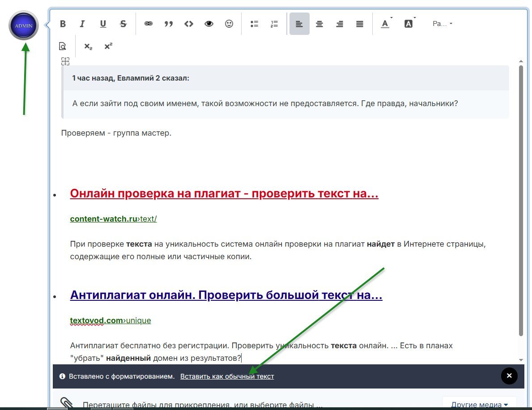Center-align the text
The height and width of the screenshot is (410, 532).
[319, 24]
